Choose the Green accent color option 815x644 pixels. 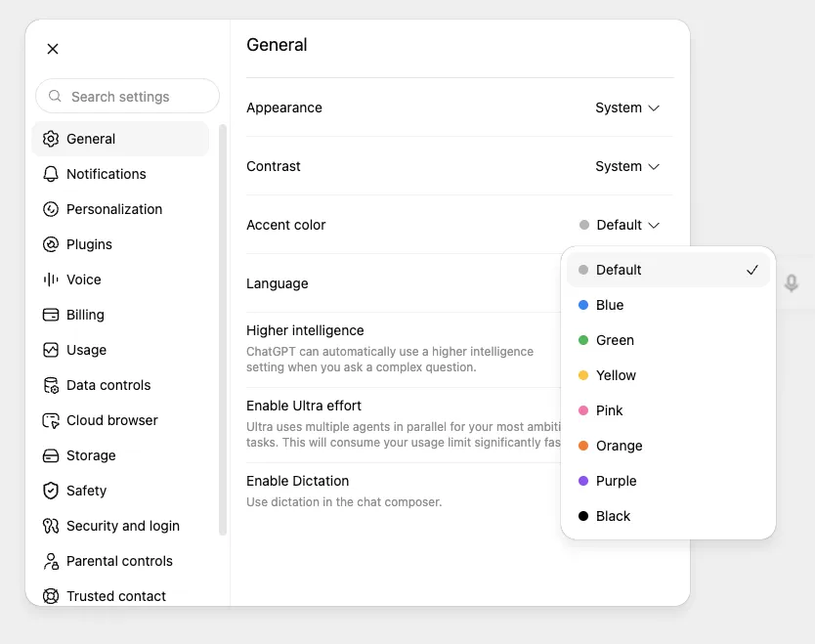pos(667,340)
